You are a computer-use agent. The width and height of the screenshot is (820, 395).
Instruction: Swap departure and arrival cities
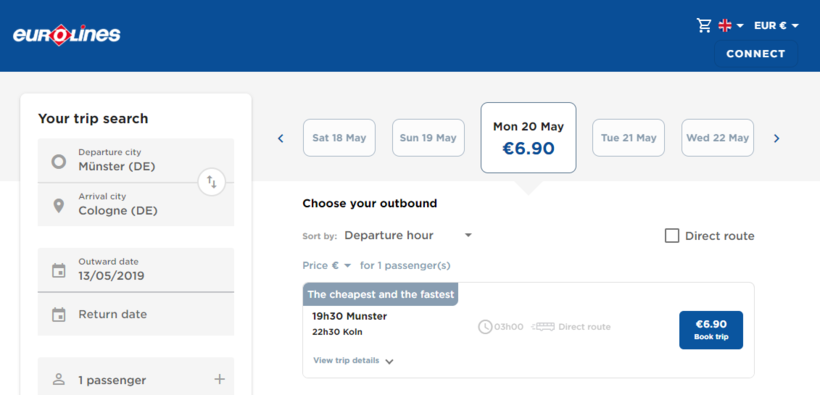tap(211, 182)
